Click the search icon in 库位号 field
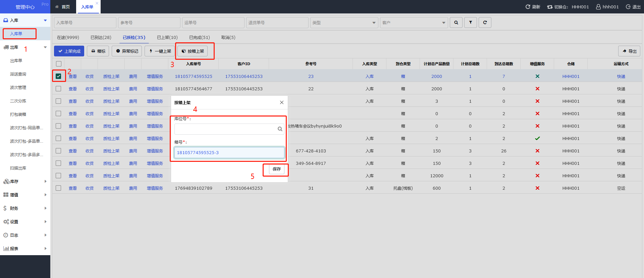The image size is (644, 278). click(280, 129)
